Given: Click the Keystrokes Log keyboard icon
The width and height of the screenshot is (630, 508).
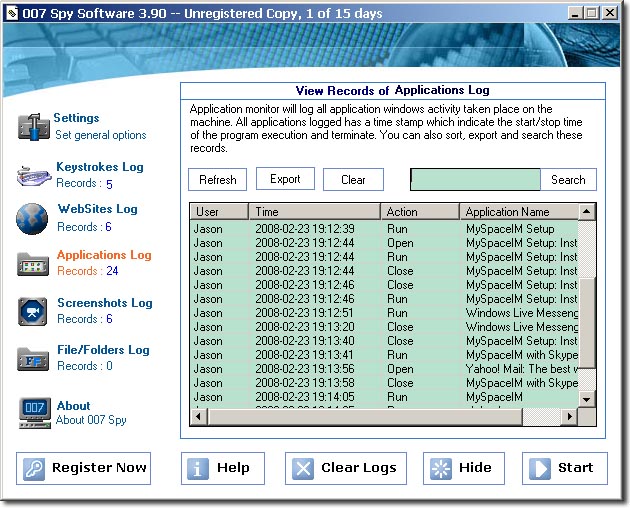Looking at the screenshot, I should [x=34, y=176].
